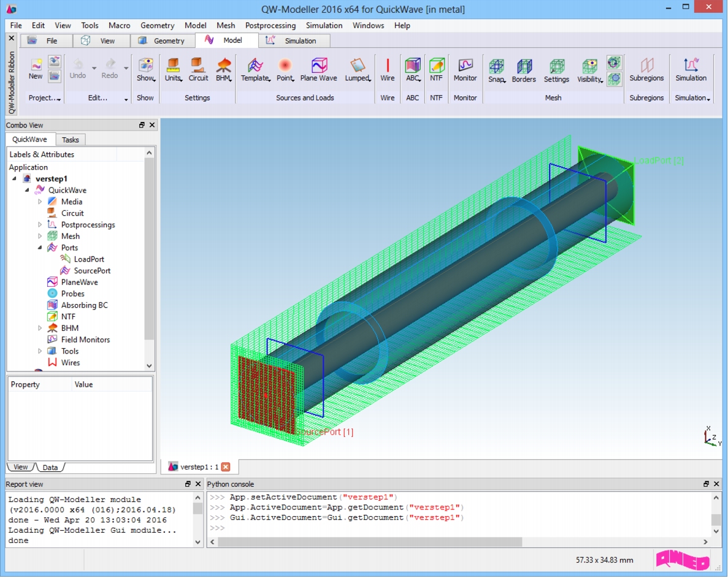Open the Tasks tab in Combo View

tap(70, 140)
